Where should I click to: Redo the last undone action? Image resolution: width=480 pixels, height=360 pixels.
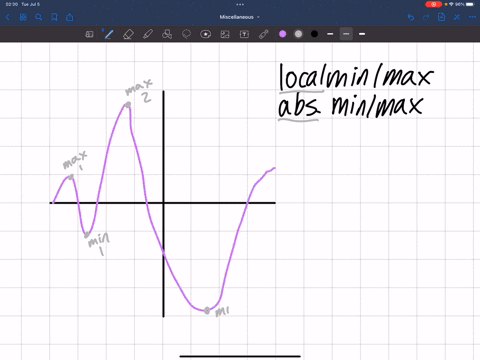426,17
